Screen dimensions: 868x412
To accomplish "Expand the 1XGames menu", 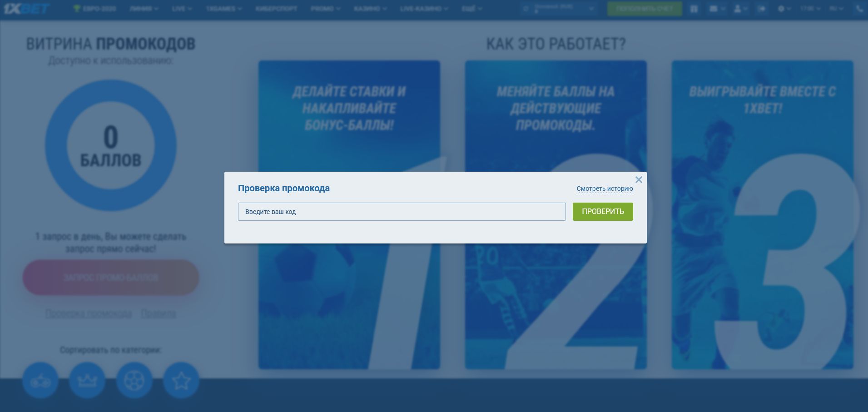I will pyautogui.click(x=223, y=9).
